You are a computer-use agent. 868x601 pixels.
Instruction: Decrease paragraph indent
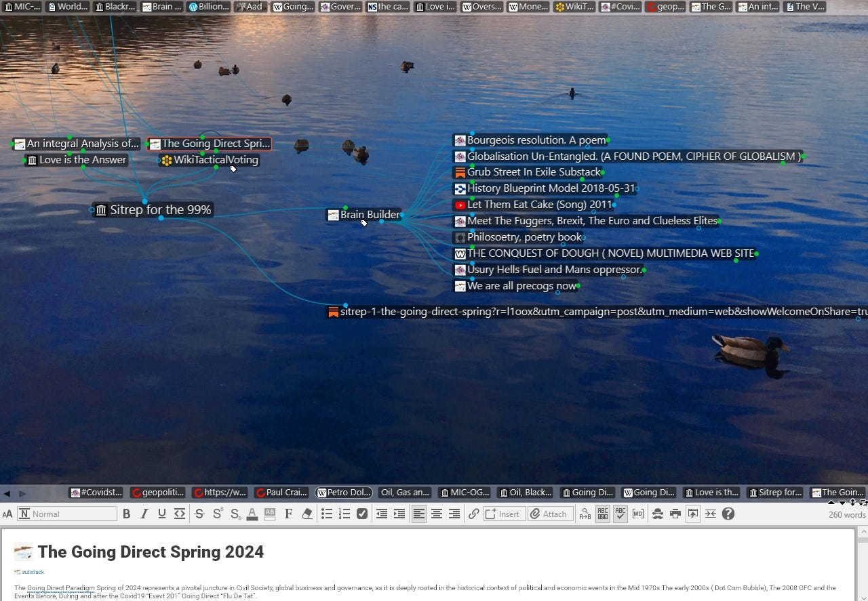click(382, 514)
